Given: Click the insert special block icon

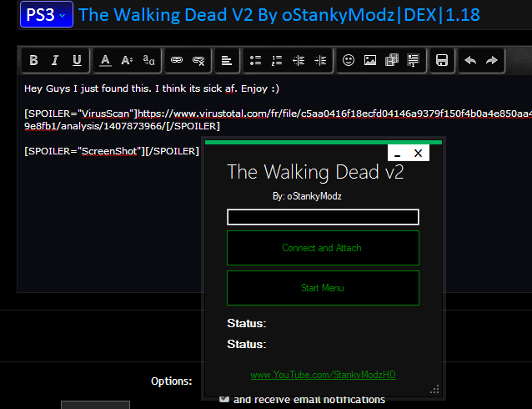Looking at the screenshot, I should coord(414,60).
